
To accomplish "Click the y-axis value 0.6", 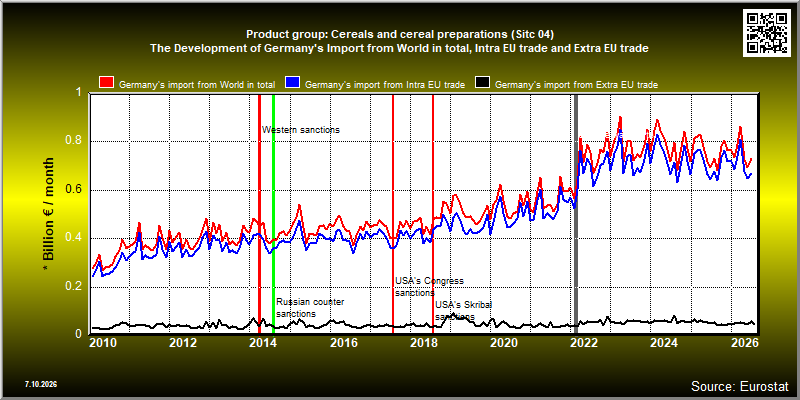I will (x=74, y=190).
